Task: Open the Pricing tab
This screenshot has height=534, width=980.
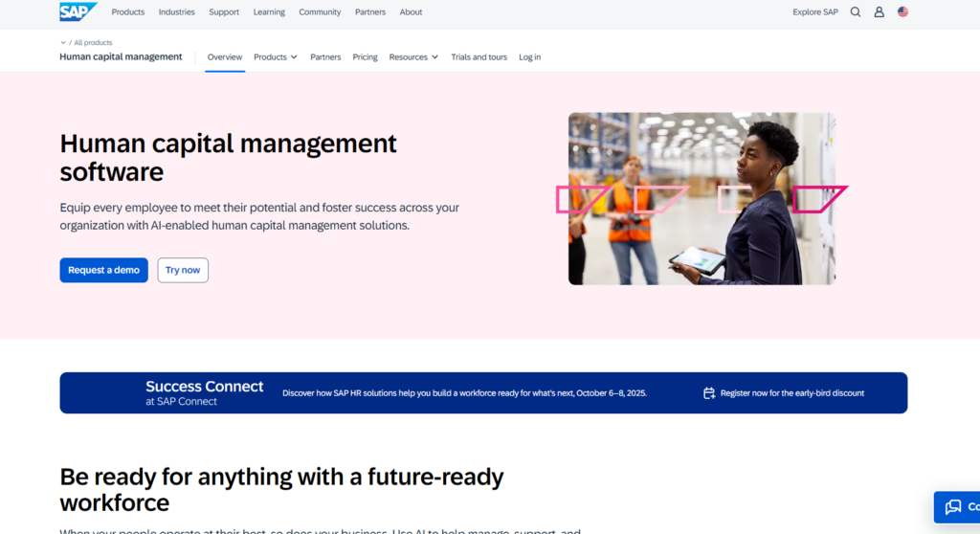Action: [x=365, y=57]
